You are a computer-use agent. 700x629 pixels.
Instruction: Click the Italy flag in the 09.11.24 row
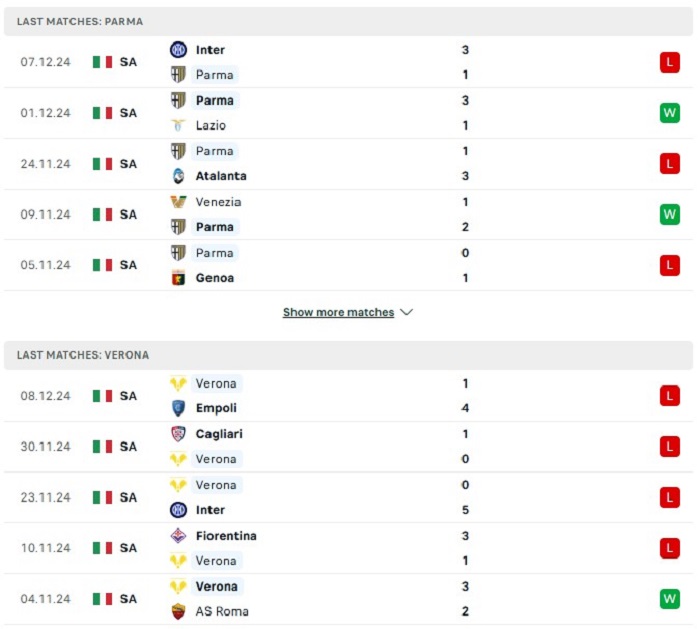click(x=102, y=215)
